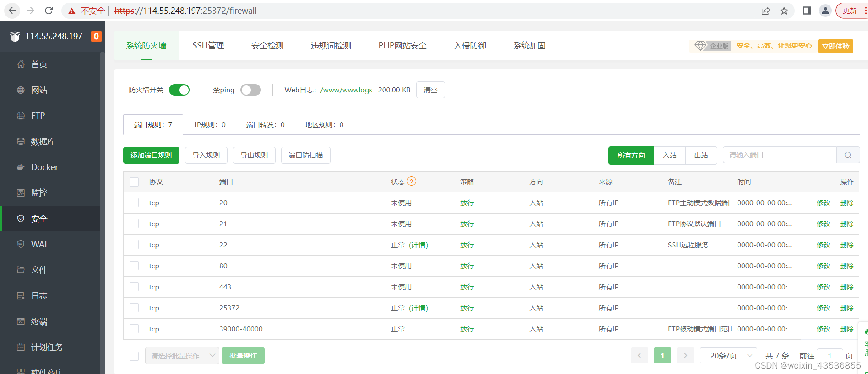Open the 请选择批量操作 dropdown
This screenshot has height=374, width=868.
(x=182, y=356)
